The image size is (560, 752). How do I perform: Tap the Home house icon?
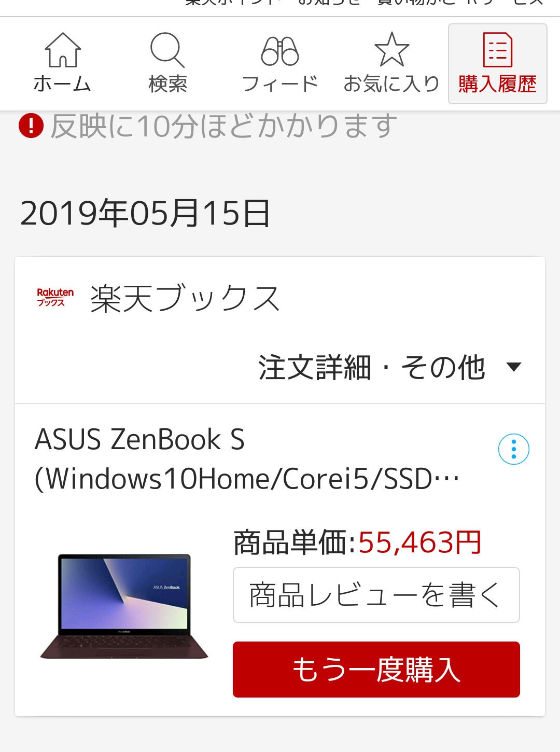point(63,50)
